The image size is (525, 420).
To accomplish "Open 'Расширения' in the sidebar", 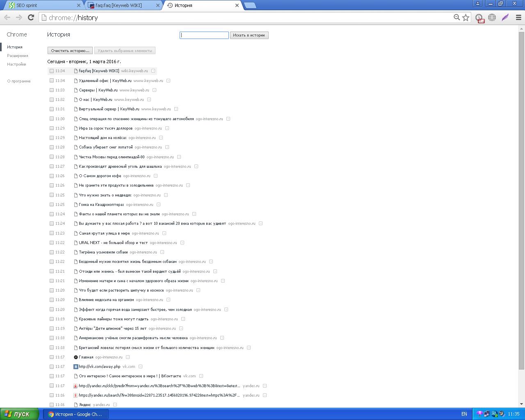I will pyautogui.click(x=18, y=56).
